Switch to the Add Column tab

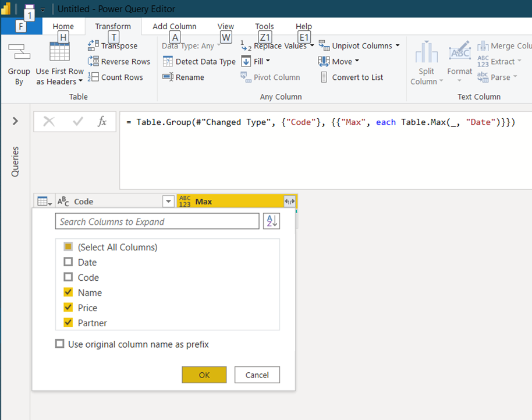tap(175, 26)
